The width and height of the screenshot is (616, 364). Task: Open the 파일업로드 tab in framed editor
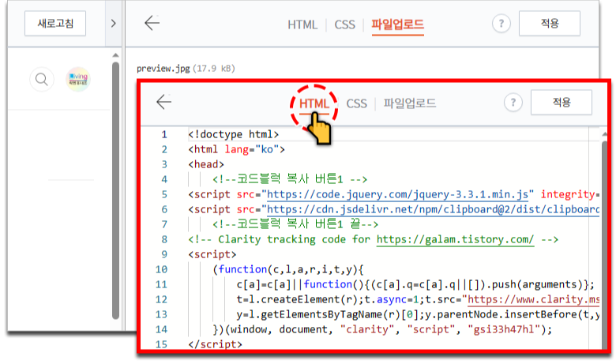point(410,103)
